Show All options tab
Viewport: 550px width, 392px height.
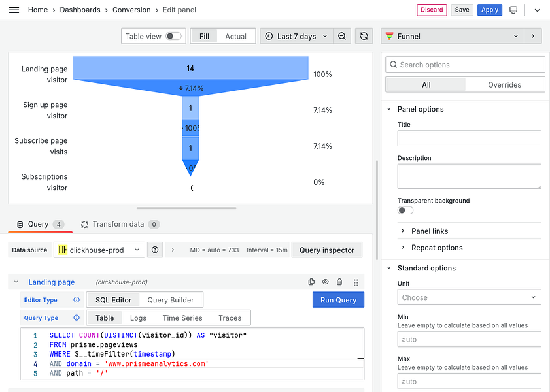(x=426, y=84)
